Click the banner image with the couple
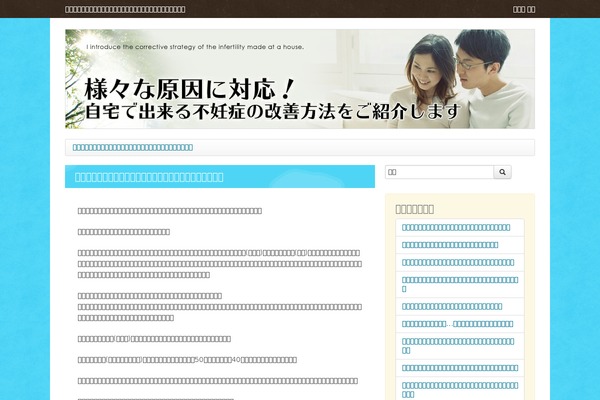 tap(300, 79)
